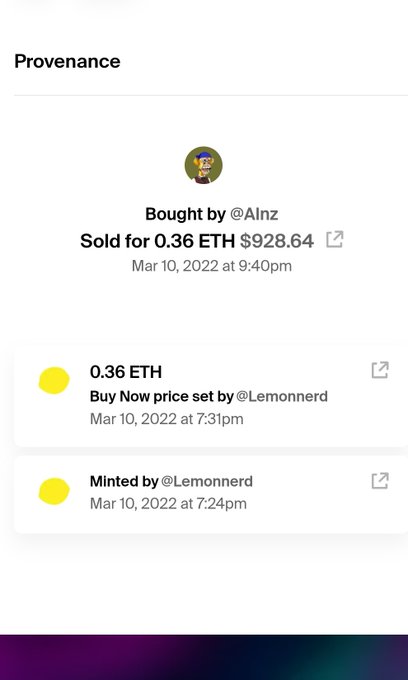Screen dimensions: 408x680
Task: Click the purple gradient footer banner
Action: (x=204, y=657)
